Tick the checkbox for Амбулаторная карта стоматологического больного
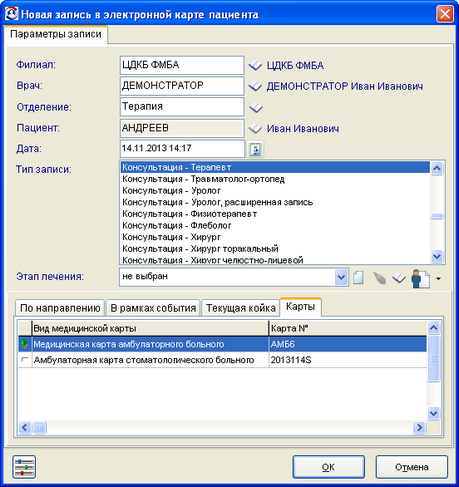459x487 pixels. click(25, 359)
